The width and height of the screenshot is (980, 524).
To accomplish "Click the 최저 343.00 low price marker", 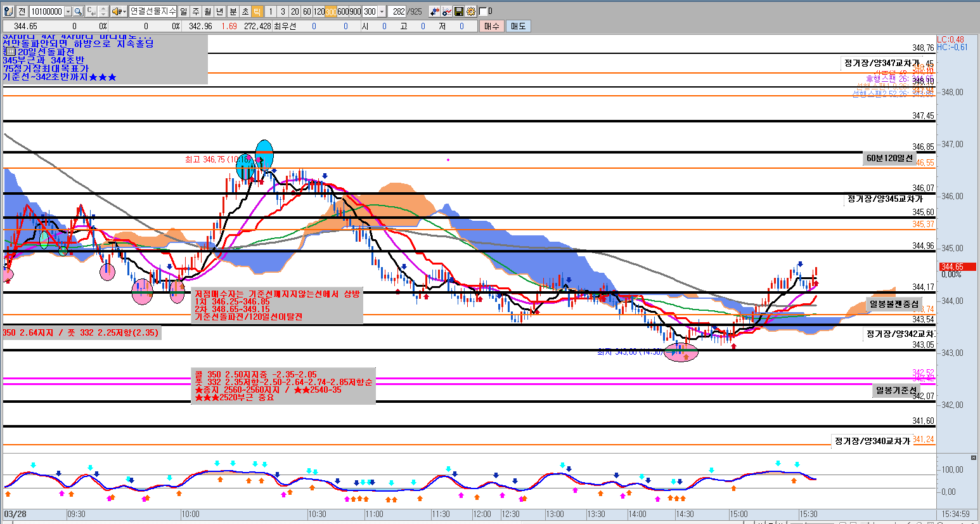I will tap(630, 352).
